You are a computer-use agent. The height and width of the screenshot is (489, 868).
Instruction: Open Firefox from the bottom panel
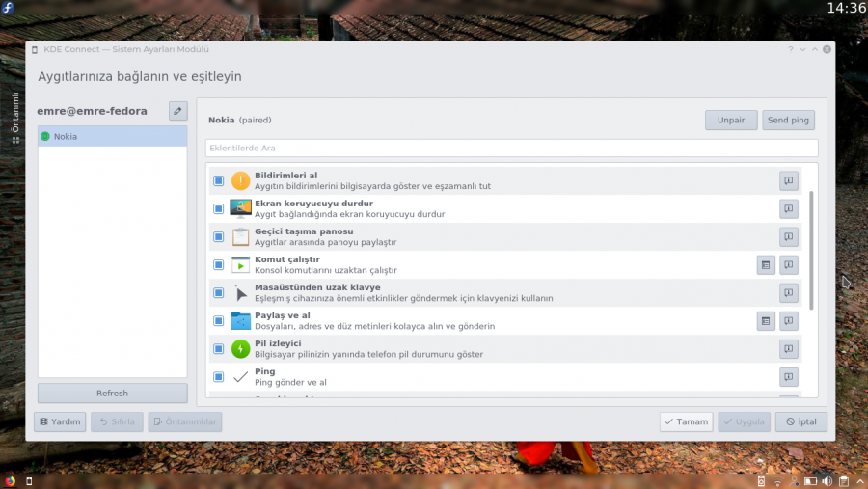point(10,481)
